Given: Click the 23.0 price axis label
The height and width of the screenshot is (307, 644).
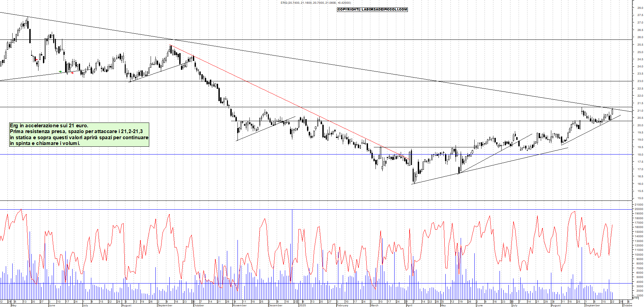Looking at the screenshot, I should (640, 81).
